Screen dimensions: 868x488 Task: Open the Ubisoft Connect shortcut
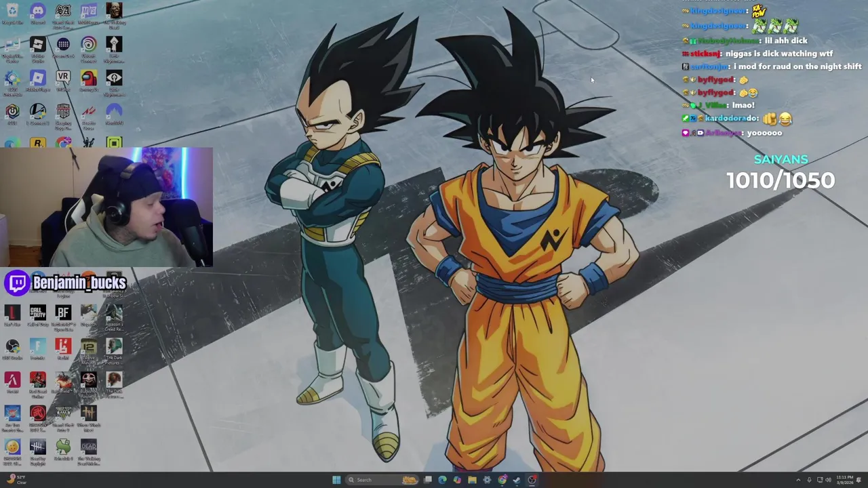coord(88,49)
